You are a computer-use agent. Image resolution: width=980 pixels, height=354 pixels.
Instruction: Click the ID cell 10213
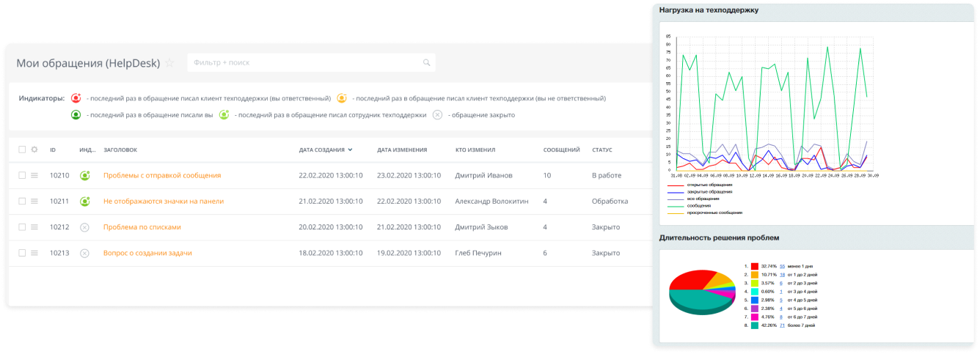59,253
